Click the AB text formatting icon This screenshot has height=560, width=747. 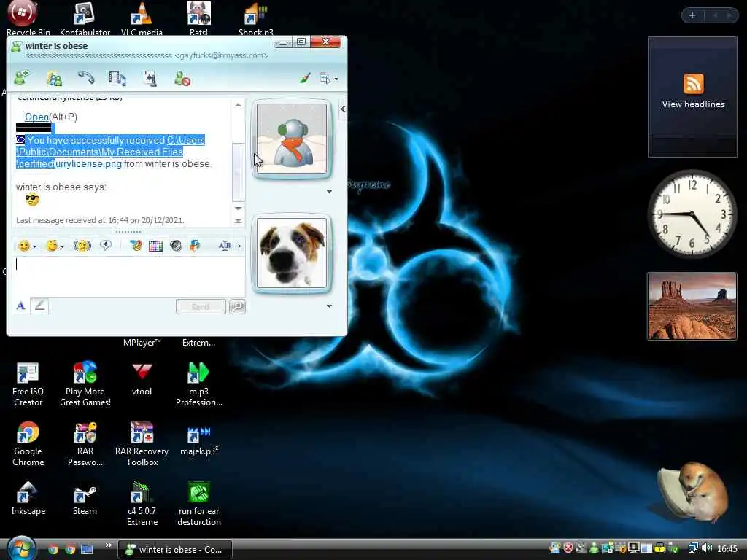pos(225,246)
